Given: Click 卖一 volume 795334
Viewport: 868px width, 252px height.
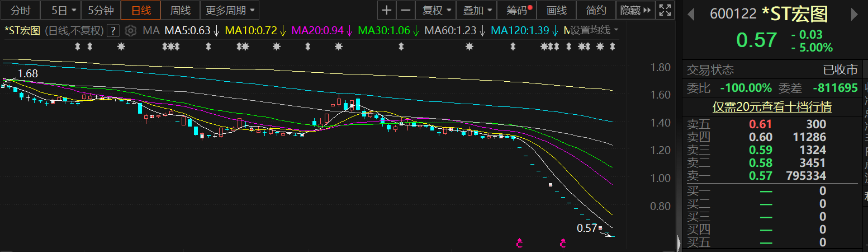Looking at the screenshot, I should (805, 176).
